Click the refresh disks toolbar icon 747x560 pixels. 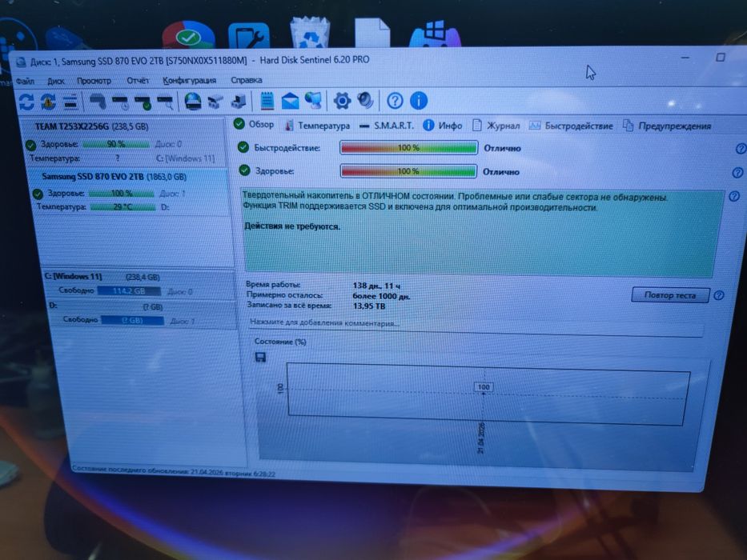pyautogui.click(x=26, y=101)
